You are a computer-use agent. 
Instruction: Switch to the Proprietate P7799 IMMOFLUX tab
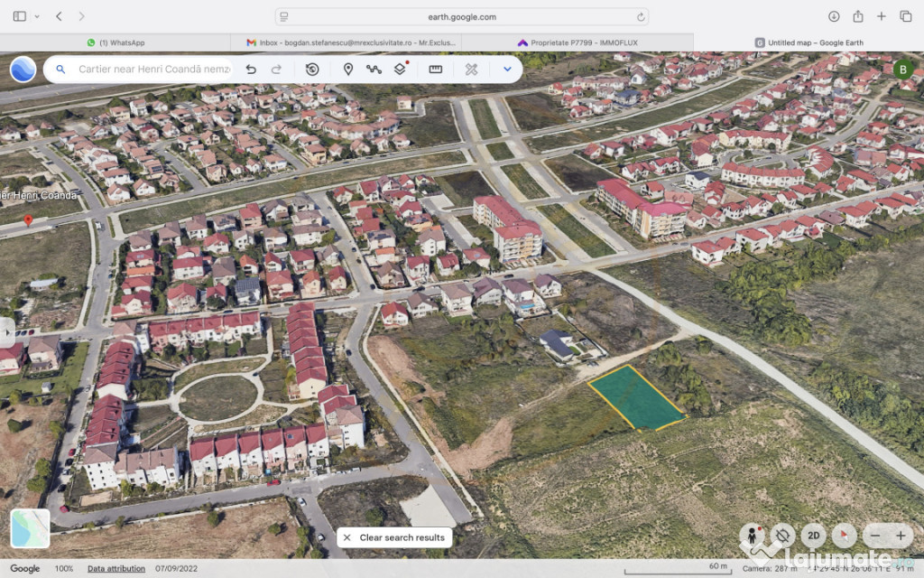pyautogui.click(x=577, y=42)
